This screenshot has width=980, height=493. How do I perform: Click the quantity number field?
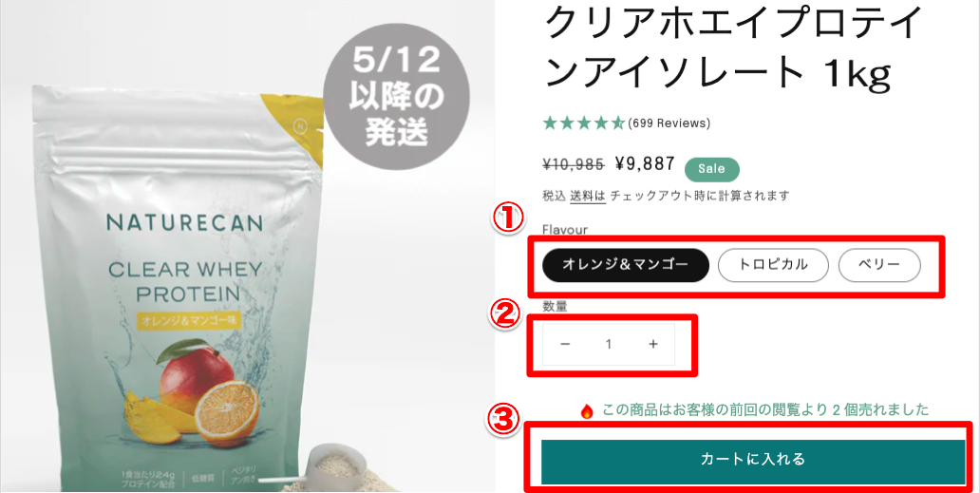[608, 344]
